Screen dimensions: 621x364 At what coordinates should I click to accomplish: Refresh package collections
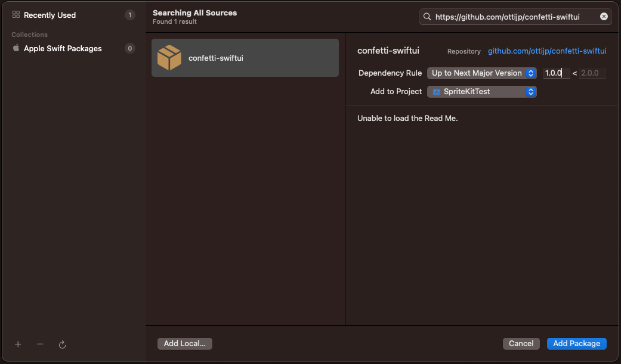click(62, 344)
